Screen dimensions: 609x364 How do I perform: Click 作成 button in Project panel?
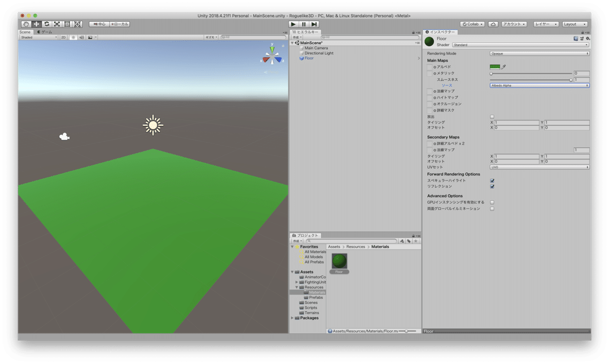point(297,241)
